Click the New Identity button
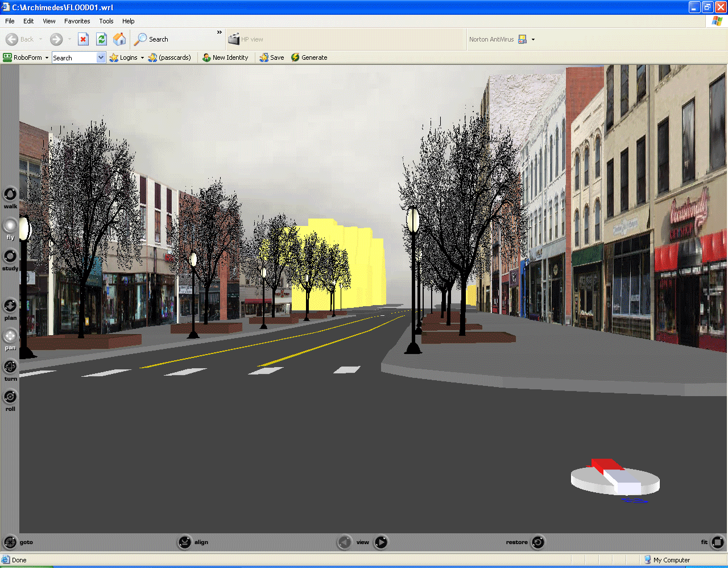 coord(225,57)
